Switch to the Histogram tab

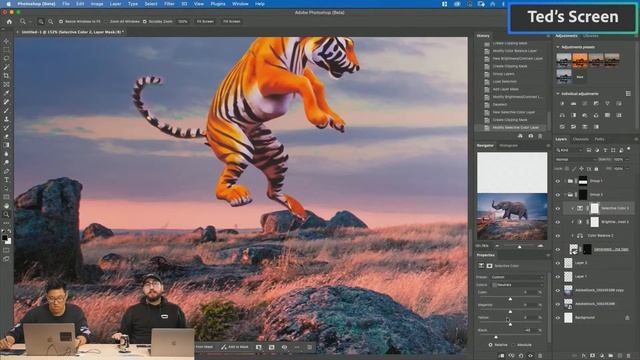pos(509,145)
